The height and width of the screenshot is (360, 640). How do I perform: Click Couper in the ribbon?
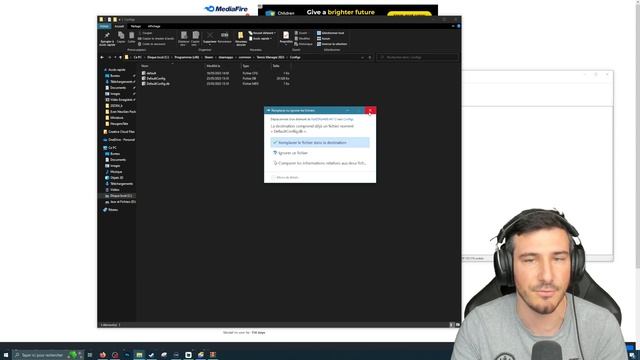pyautogui.click(x=145, y=33)
